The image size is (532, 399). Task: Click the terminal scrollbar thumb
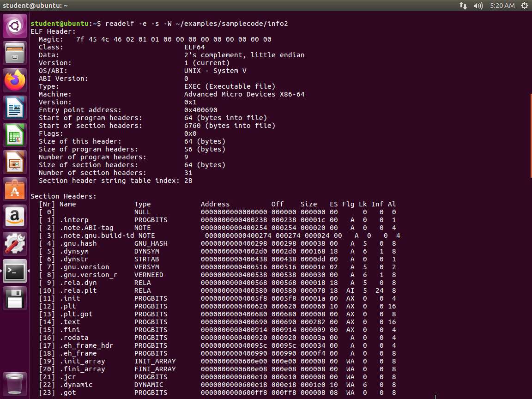tap(530, 135)
